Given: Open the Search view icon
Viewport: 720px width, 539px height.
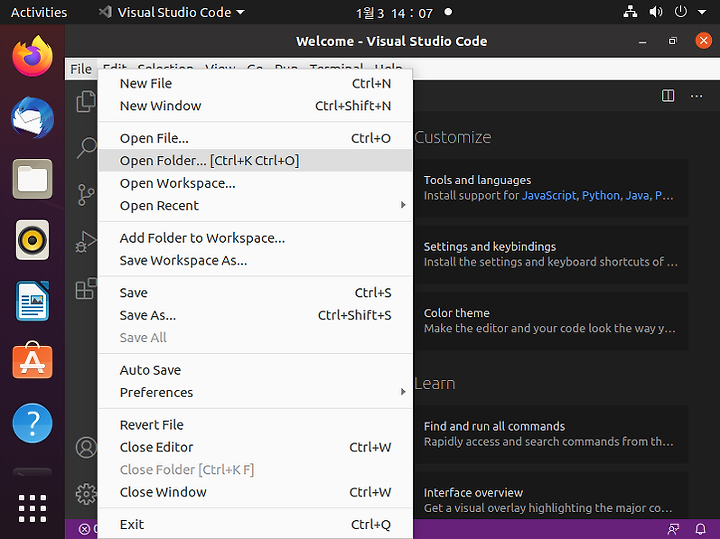Looking at the screenshot, I should point(86,148).
